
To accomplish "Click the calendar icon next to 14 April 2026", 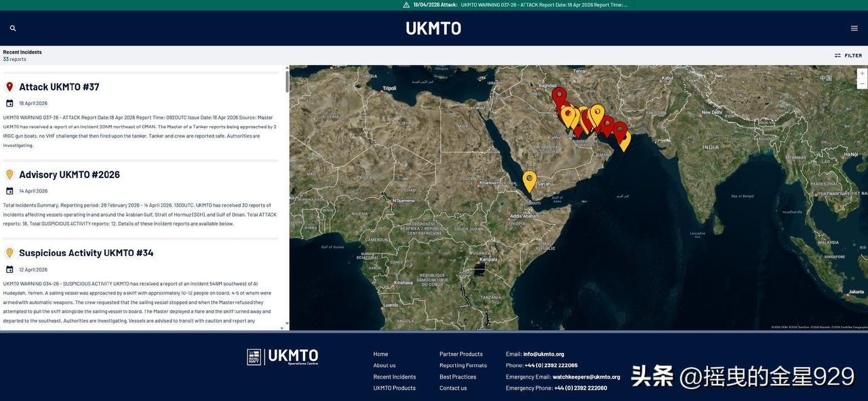I will [9, 191].
